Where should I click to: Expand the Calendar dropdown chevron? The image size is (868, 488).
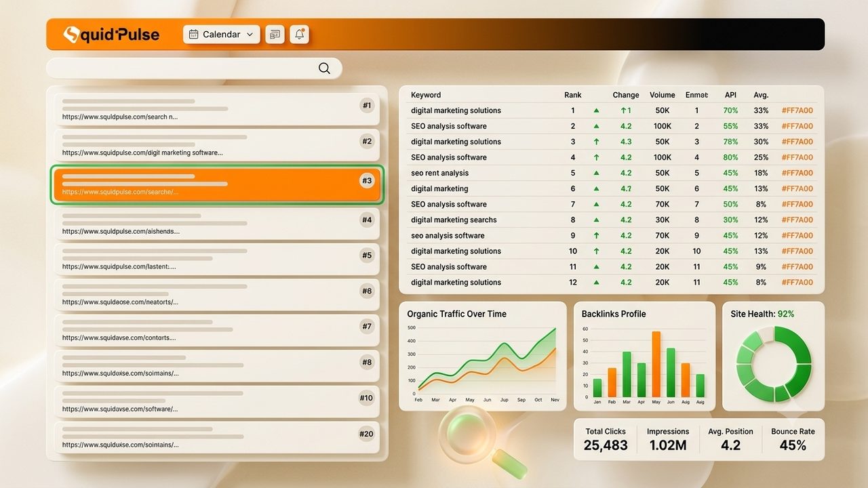point(250,34)
